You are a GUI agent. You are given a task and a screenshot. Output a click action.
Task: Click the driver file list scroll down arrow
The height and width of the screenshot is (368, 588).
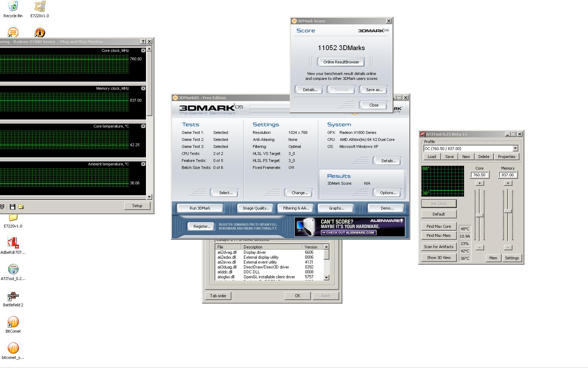pos(327,278)
